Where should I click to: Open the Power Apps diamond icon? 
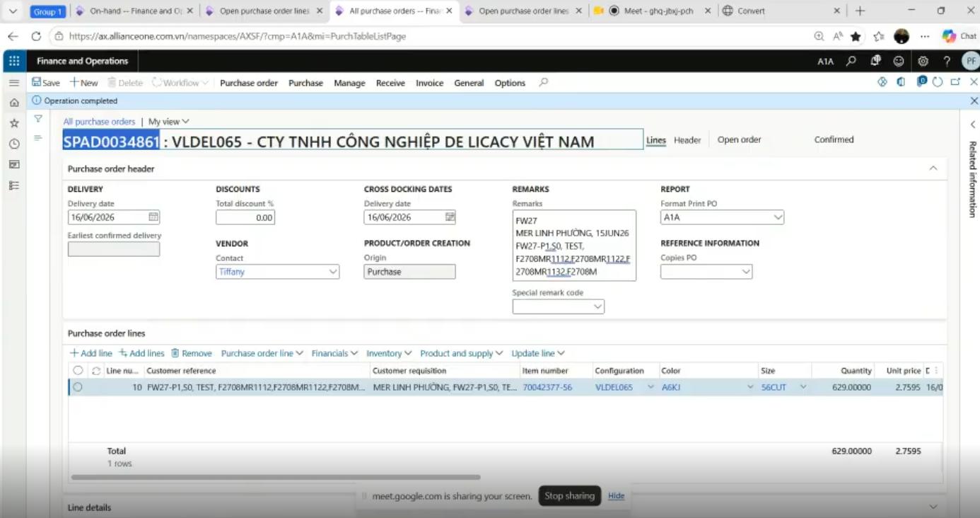[x=882, y=82]
